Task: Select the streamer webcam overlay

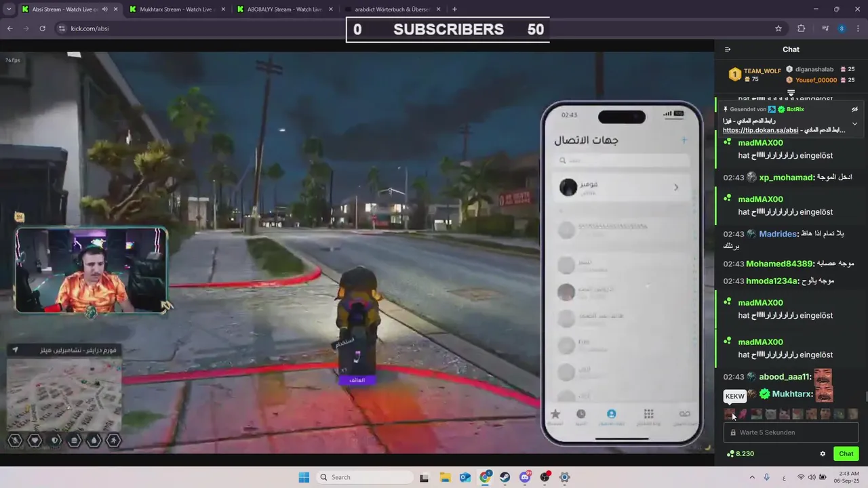Action: pos(92,270)
